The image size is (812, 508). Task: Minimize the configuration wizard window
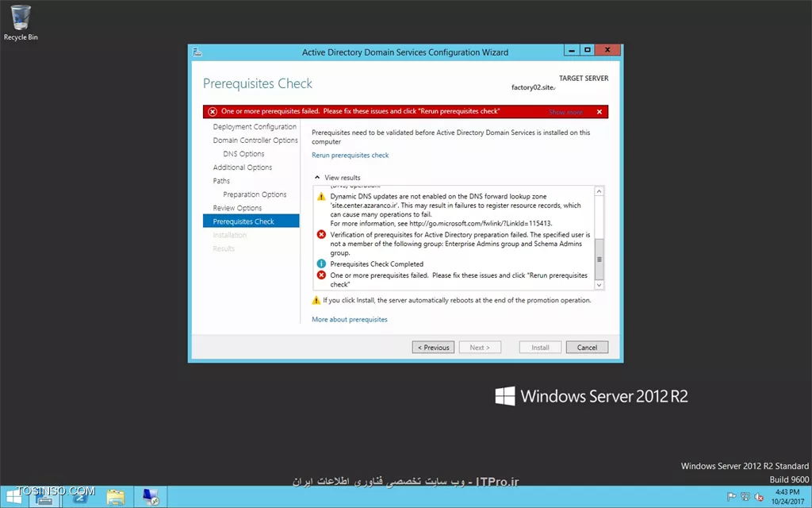pyautogui.click(x=571, y=50)
